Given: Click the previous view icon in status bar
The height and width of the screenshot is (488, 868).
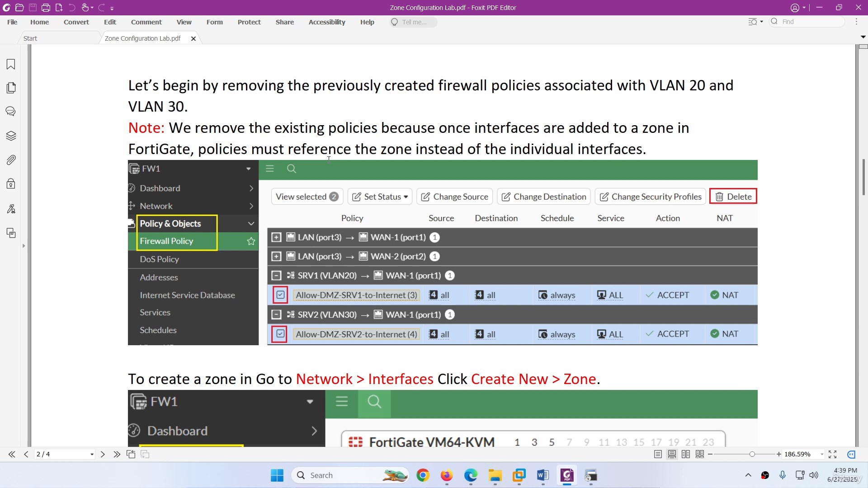Looking at the screenshot, I should 131,454.
